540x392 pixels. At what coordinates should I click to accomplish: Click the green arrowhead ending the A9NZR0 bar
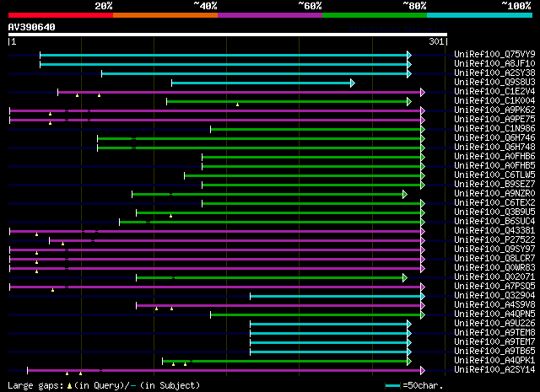pyautogui.click(x=405, y=195)
